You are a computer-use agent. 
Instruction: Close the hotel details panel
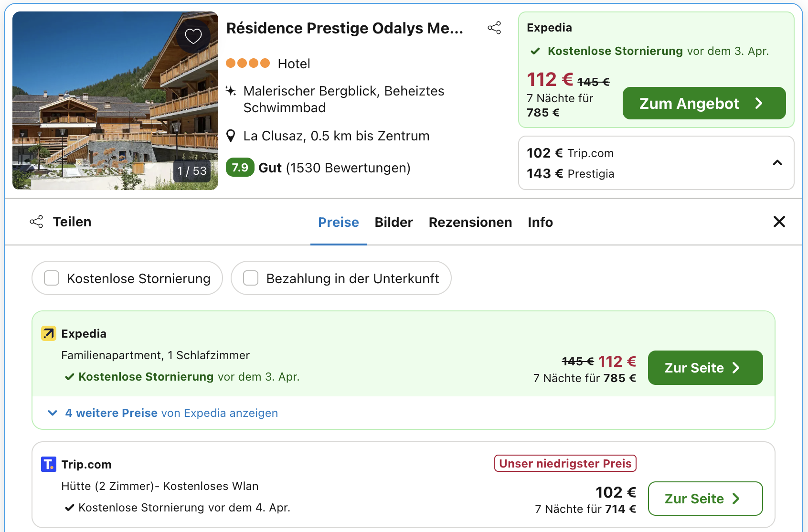(x=779, y=222)
